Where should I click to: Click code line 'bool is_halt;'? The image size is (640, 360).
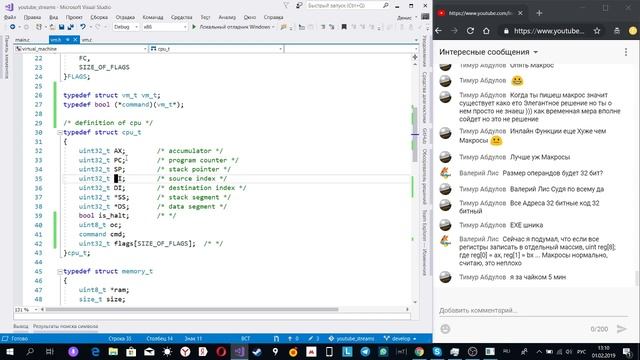(104, 216)
